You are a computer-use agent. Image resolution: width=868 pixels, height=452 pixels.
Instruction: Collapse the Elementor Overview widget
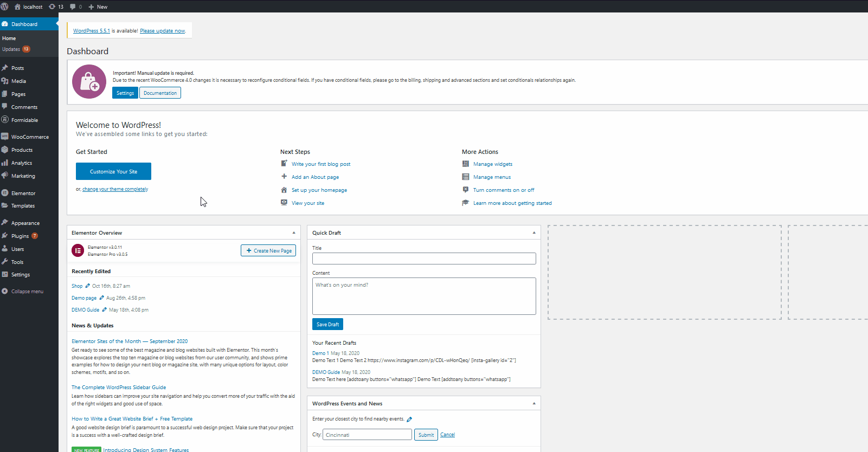coord(294,233)
